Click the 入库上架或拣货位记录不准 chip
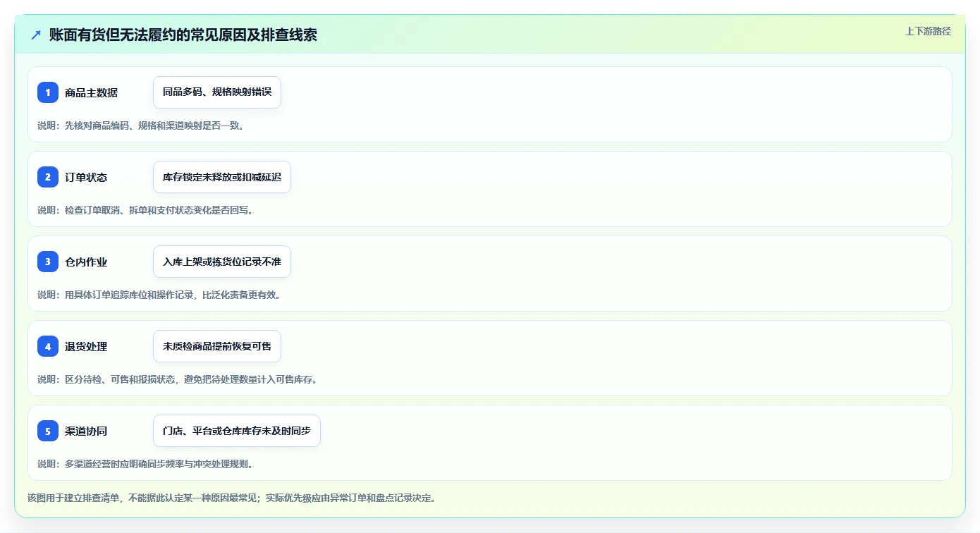The image size is (980, 533). click(x=222, y=262)
